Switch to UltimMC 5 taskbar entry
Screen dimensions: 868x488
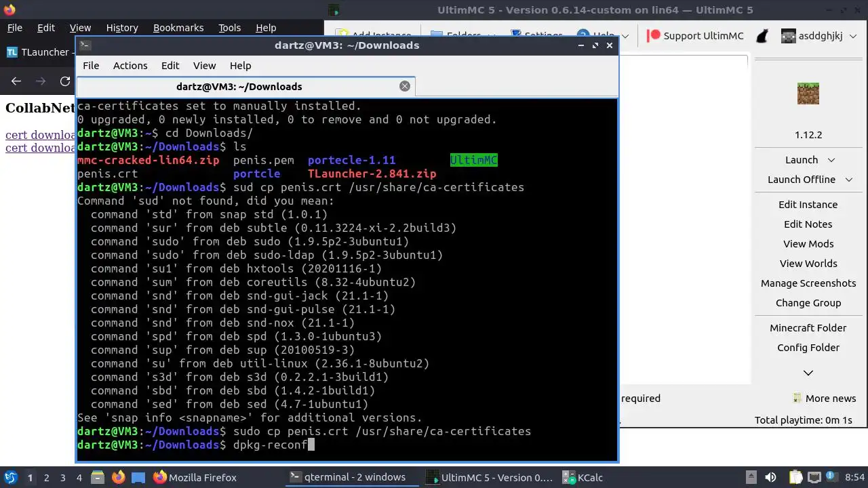490,478
